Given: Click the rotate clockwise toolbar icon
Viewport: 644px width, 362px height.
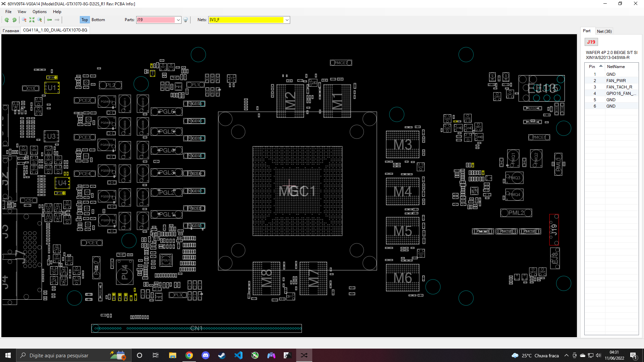Looking at the screenshot, I should [x=14, y=20].
